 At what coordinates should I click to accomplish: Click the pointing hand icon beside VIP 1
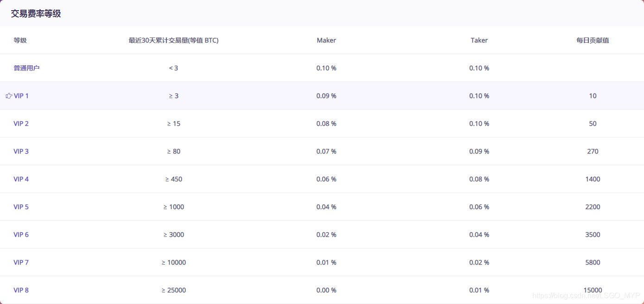tap(9, 96)
